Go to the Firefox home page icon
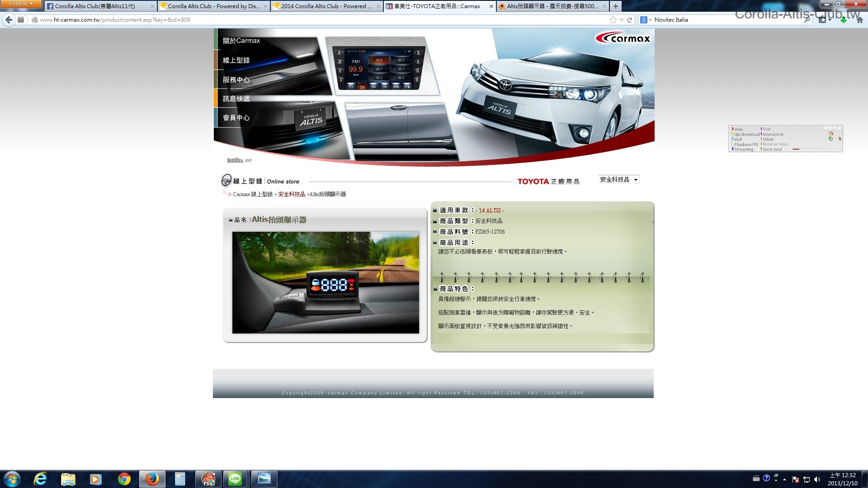The image size is (868, 488). (860, 20)
